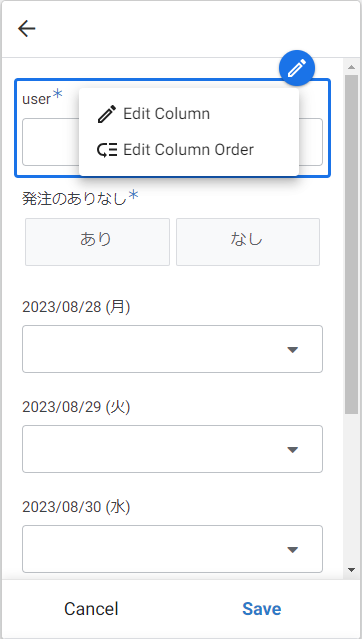Click the 2023/08/29 (火) combo box field

[172, 449]
